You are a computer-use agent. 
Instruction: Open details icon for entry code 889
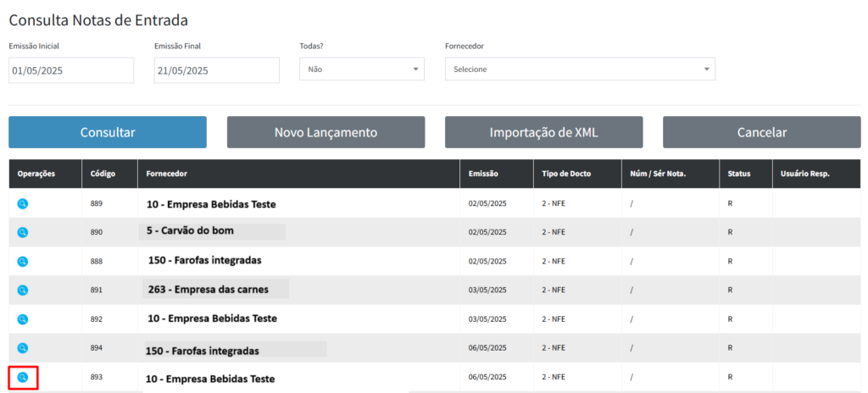pos(23,203)
